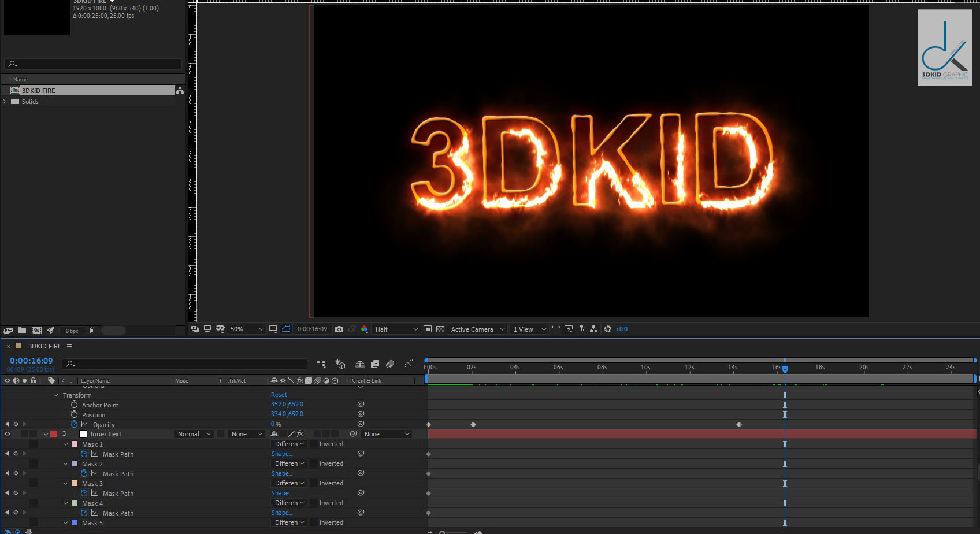
Task: Take a snapshot with the camera icon
Action: pos(339,329)
